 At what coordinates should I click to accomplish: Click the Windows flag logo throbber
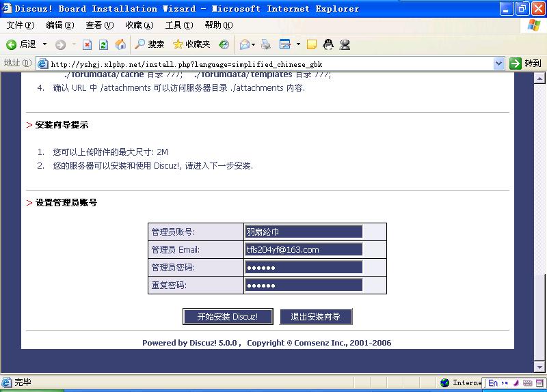[533, 25]
